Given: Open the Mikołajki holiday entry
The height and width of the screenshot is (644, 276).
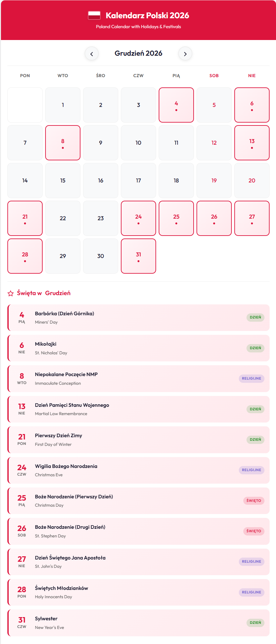Looking at the screenshot, I should [138, 348].
